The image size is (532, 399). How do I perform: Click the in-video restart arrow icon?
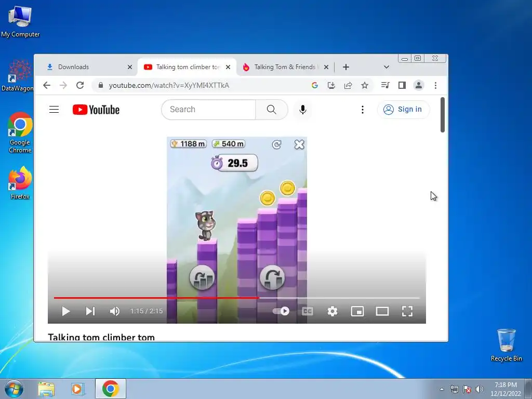276,145
